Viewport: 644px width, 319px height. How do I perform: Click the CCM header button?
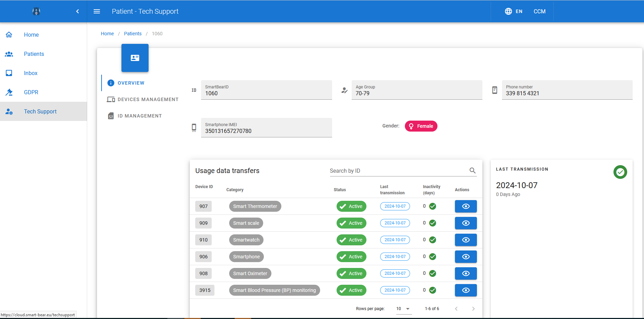(x=539, y=11)
